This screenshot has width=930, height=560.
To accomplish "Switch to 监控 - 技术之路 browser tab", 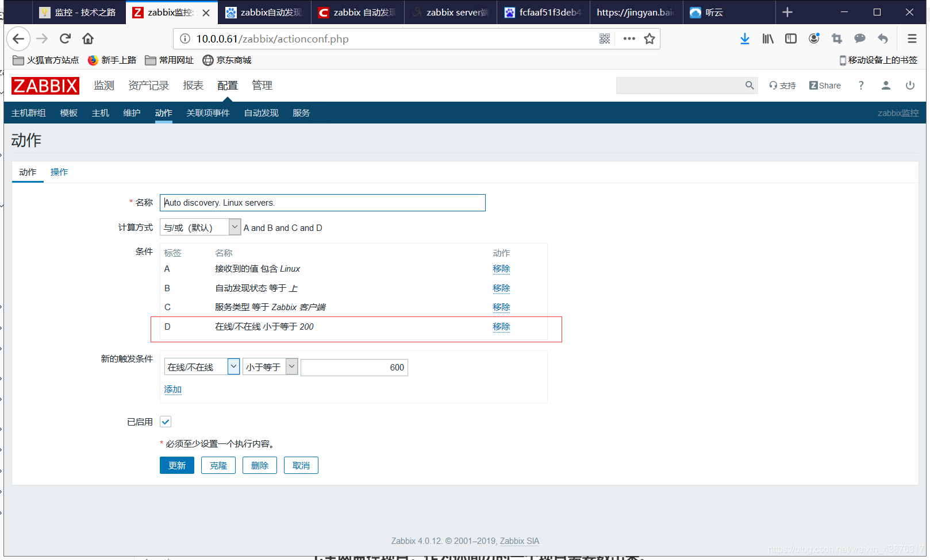I will pyautogui.click(x=78, y=12).
